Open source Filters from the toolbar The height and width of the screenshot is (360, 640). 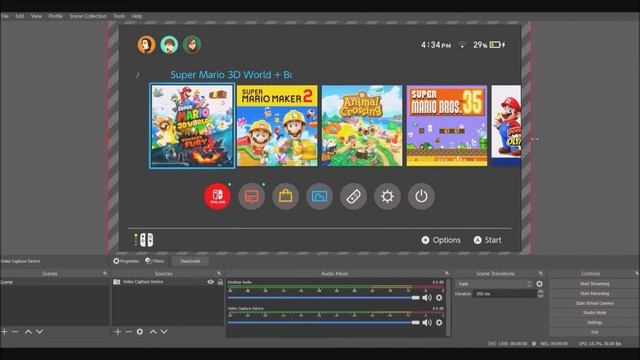[155, 261]
